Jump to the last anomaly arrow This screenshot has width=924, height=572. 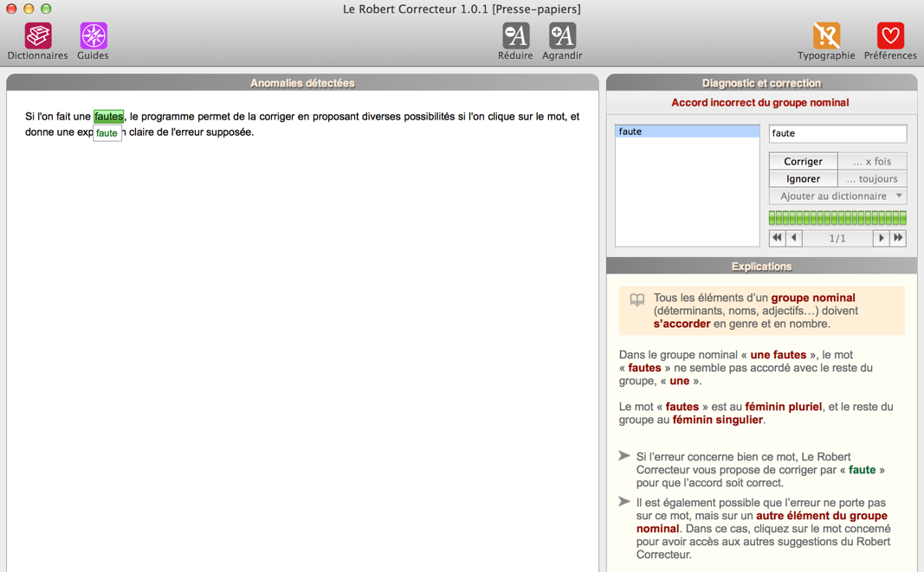898,238
